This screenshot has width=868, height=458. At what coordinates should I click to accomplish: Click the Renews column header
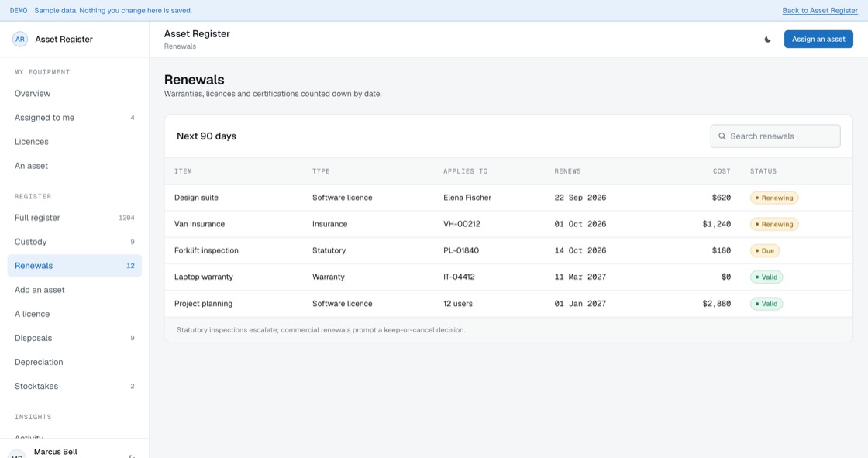[x=567, y=171]
